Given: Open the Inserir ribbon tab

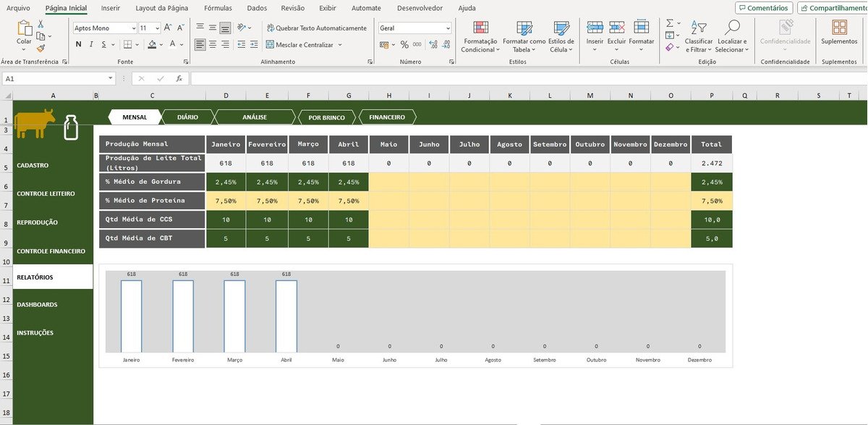Looking at the screenshot, I should (x=111, y=8).
